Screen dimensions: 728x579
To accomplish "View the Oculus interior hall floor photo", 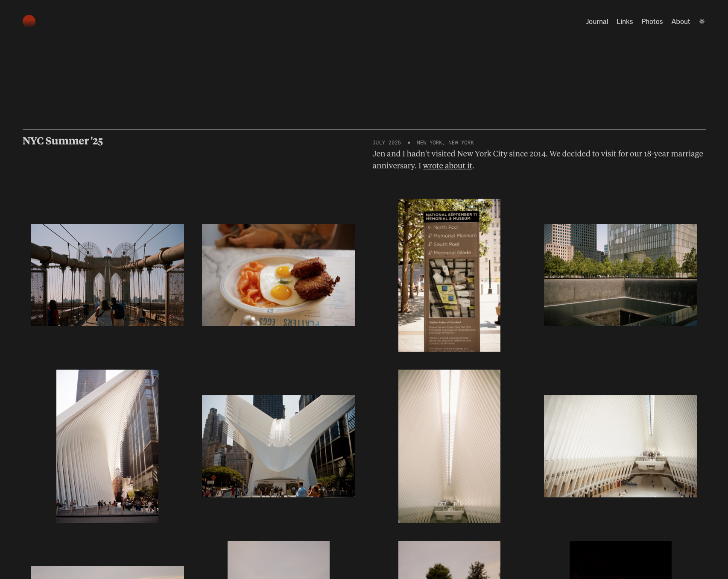I will coord(620,446).
